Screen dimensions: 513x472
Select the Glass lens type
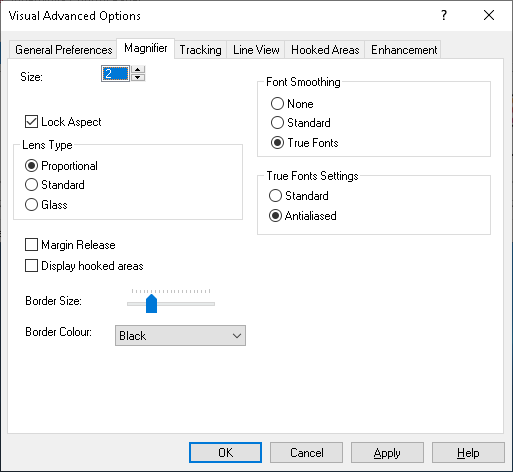31,204
